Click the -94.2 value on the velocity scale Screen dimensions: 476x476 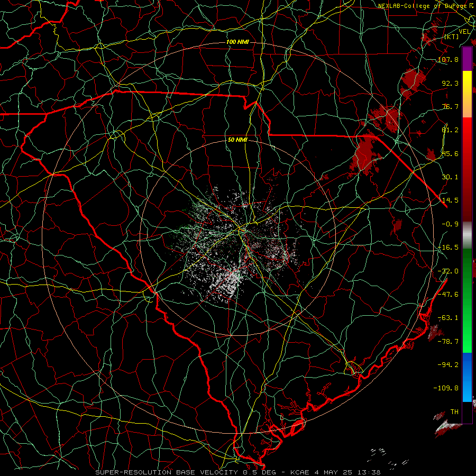448,365
